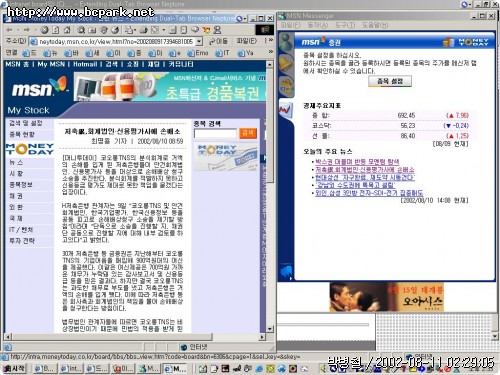This screenshot has width=500, height=375.
Task: Open the CJmall shopping tab in MSN Messenger
Action: (286, 85)
